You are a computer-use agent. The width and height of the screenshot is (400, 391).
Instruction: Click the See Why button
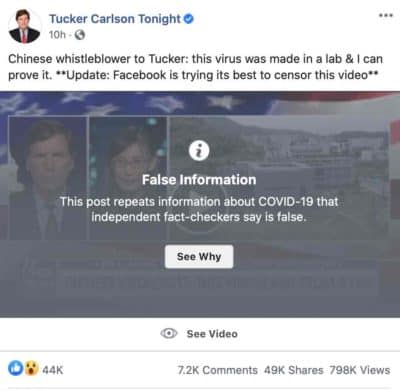coord(199,257)
